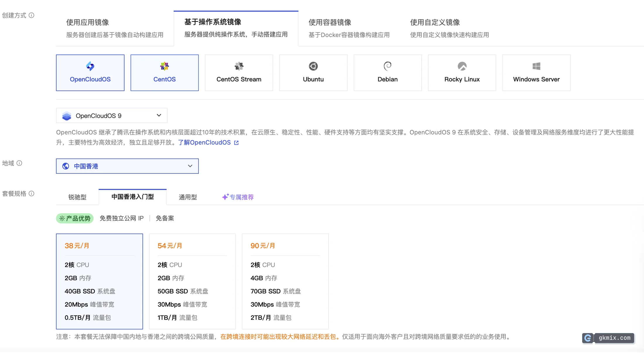Follow the 了解OpenCloudOS link
Screen dimensions: 644x353
[204, 143]
